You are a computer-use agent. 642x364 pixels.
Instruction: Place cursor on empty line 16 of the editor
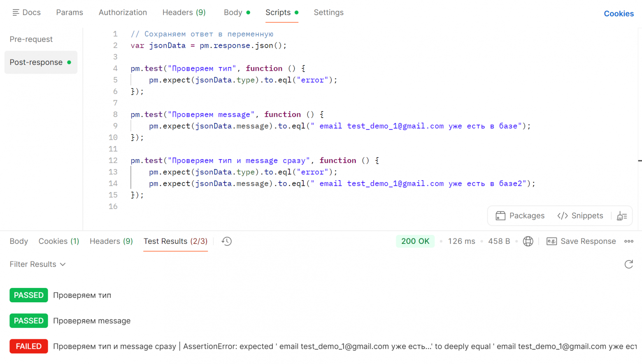click(247, 206)
